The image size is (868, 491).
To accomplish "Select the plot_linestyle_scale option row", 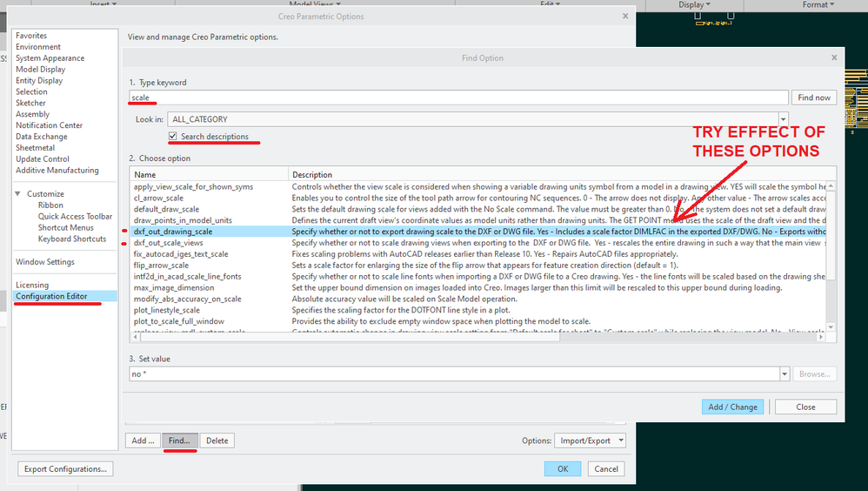I will point(477,310).
